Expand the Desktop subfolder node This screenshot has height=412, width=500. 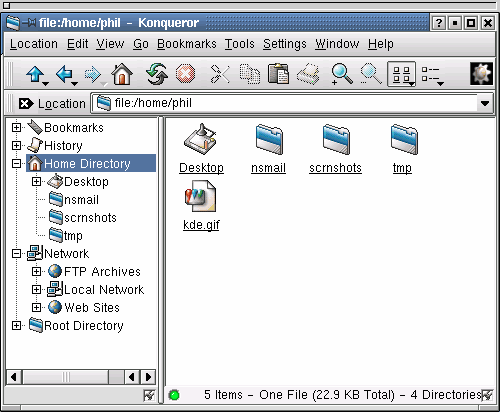[x=36, y=182]
